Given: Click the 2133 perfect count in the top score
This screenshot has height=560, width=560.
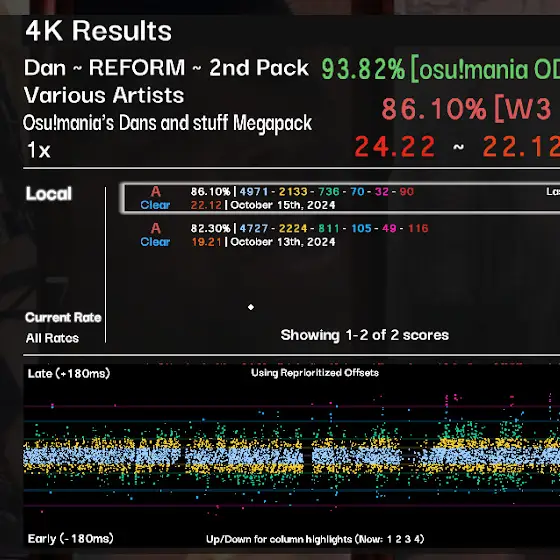Looking at the screenshot, I should (x=293, y=192).
